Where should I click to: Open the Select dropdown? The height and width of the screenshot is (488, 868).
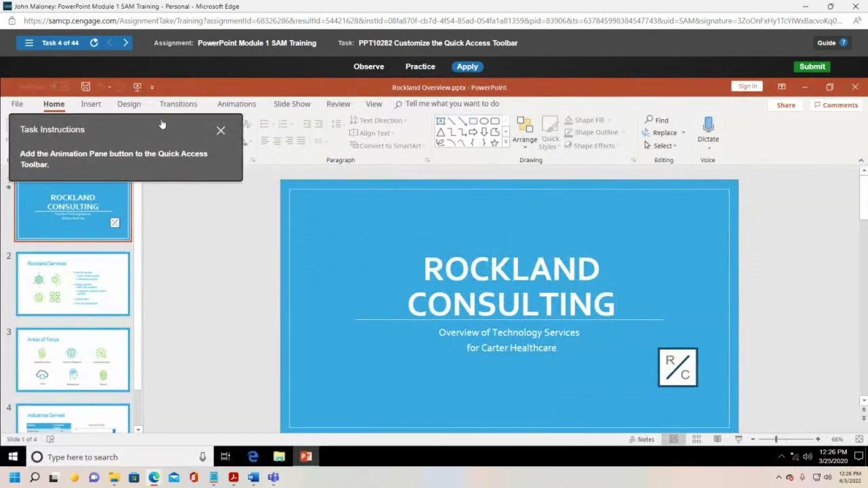660,146
